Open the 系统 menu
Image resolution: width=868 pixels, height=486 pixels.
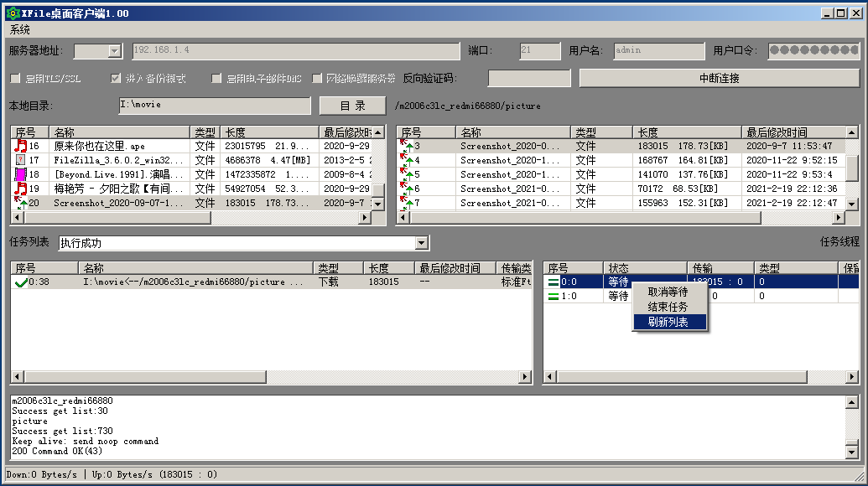(20, 29)
